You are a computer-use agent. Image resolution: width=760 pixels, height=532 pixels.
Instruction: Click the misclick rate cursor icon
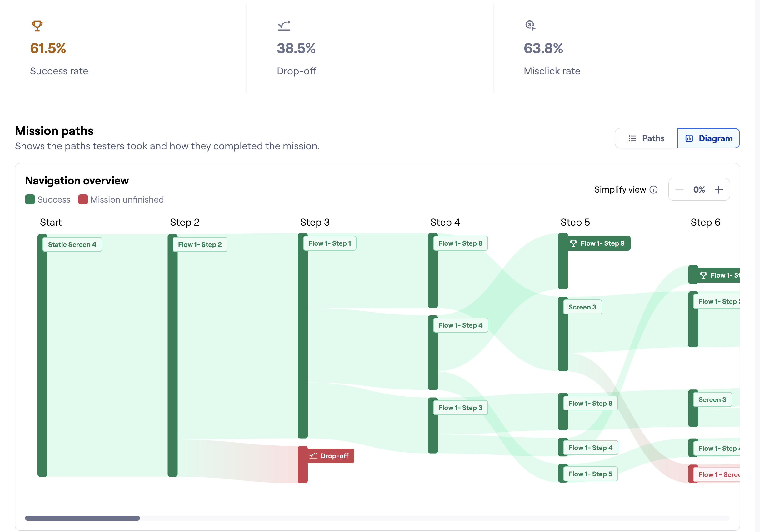point(530,26)
